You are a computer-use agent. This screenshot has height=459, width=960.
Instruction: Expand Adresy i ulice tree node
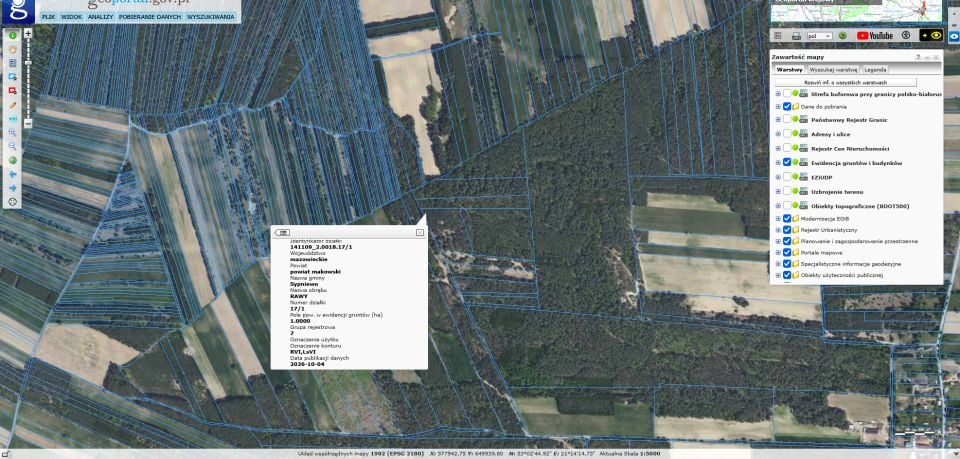click(778, 134)
